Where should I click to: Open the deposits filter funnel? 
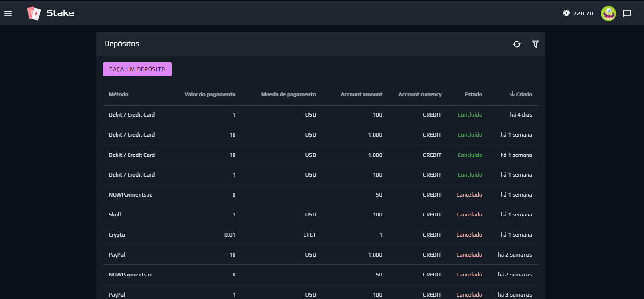point(535,44)
